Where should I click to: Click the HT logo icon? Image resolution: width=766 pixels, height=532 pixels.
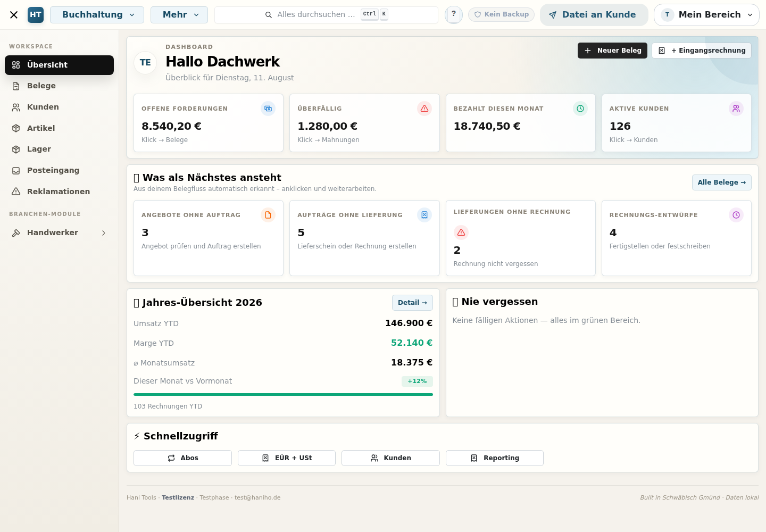36,15
